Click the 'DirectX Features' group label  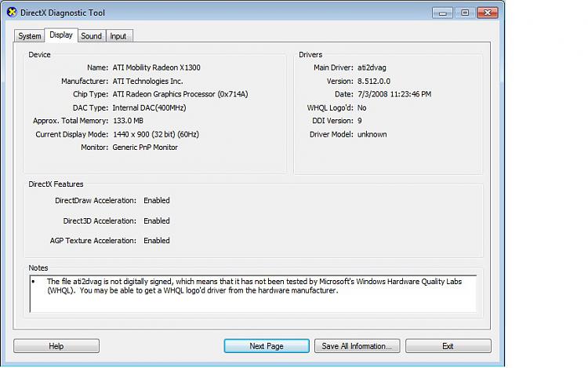tap(56, 184)
